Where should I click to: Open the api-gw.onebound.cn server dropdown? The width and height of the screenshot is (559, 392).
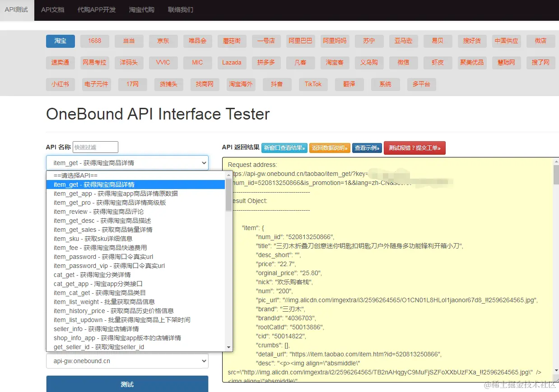127,361
